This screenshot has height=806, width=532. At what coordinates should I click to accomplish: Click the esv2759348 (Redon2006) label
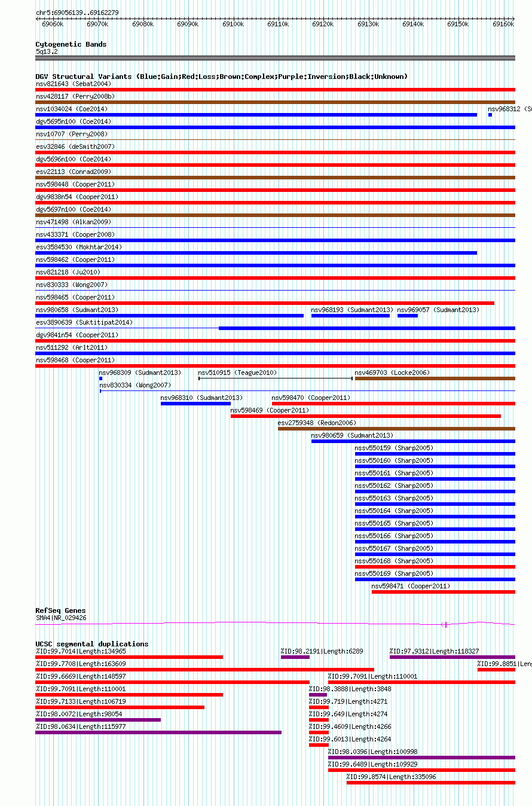click(x=317, y=423)
